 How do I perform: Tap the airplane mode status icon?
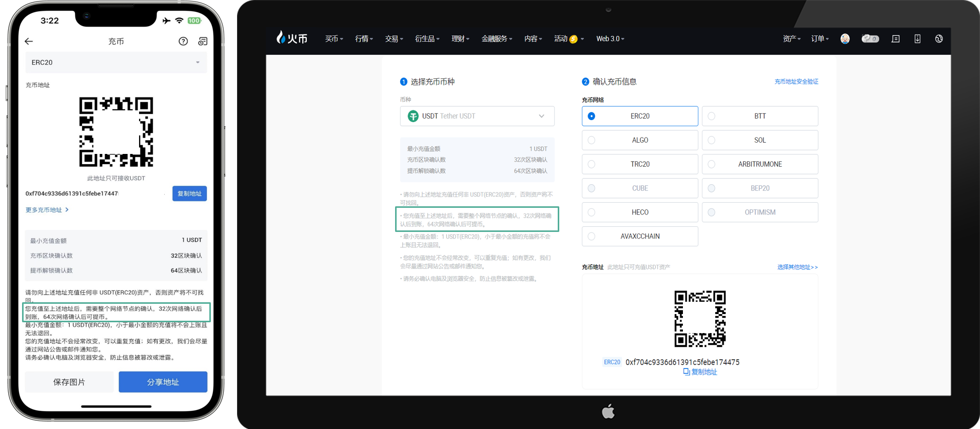pos(166,21)
